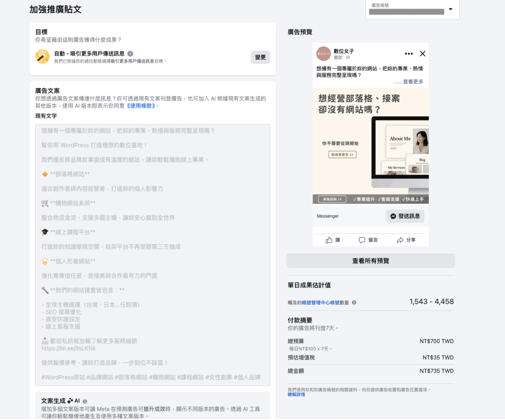Click info icon next to 帳號管理中心帳號數量
Viewport: 505px width, 420px height.
point(354,303)
